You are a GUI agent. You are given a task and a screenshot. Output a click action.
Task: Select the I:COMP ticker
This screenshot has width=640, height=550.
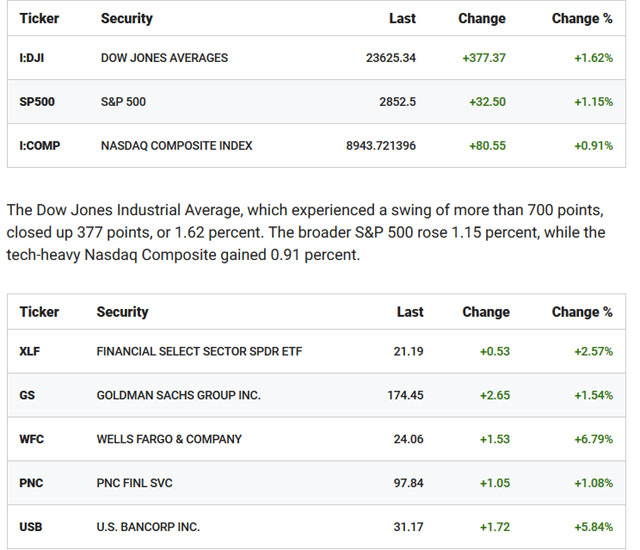[39, 146]
